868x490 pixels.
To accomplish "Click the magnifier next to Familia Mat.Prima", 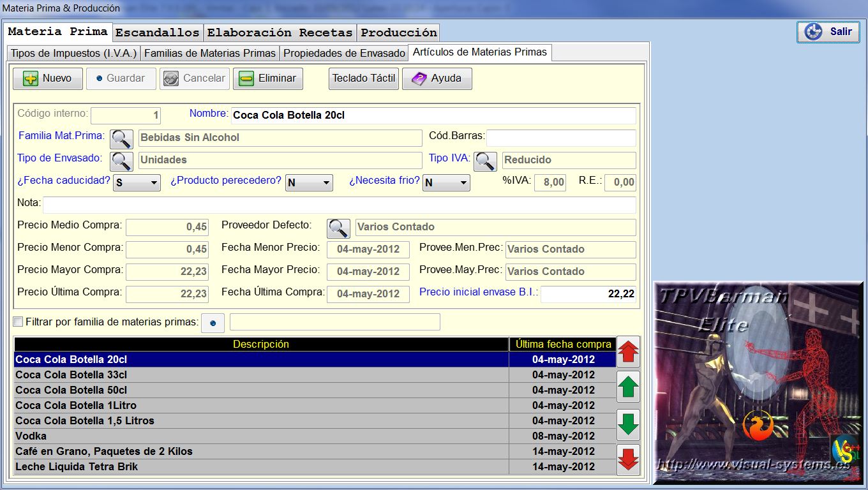I will click(x=121, y=138).
